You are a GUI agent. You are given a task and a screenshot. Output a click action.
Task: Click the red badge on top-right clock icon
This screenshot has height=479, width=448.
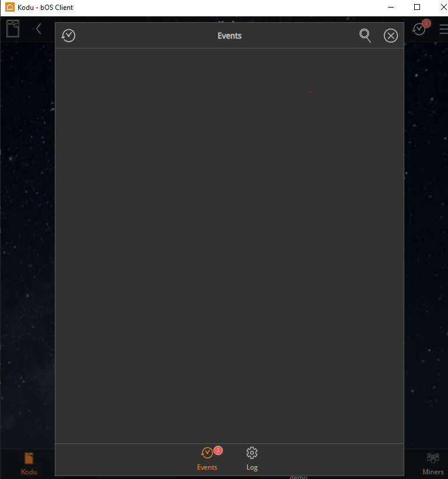(426, 23)
